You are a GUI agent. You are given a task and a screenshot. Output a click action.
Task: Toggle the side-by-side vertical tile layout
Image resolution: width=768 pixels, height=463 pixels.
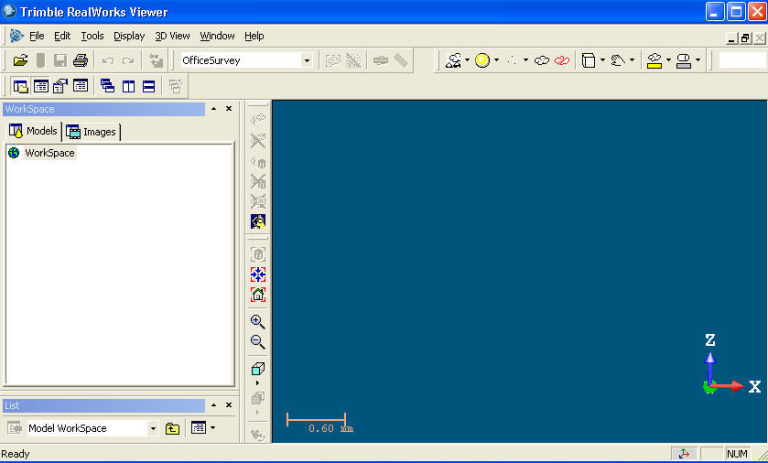[x=128, y=87]
